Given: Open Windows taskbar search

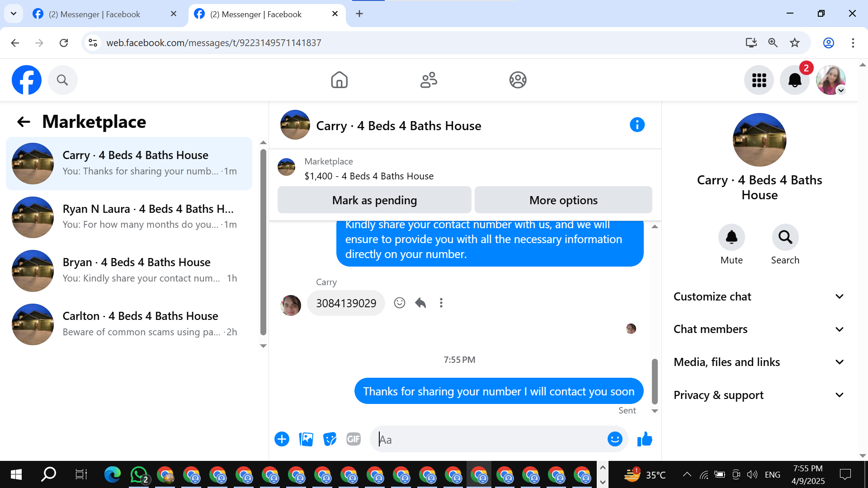Looking at the screenshot, I should pyautogui.click(x=48, y=474).
